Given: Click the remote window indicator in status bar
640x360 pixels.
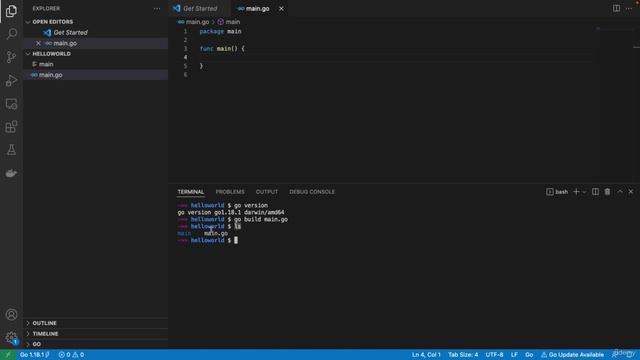Looking at the screenshot, I should coord(8,355).
